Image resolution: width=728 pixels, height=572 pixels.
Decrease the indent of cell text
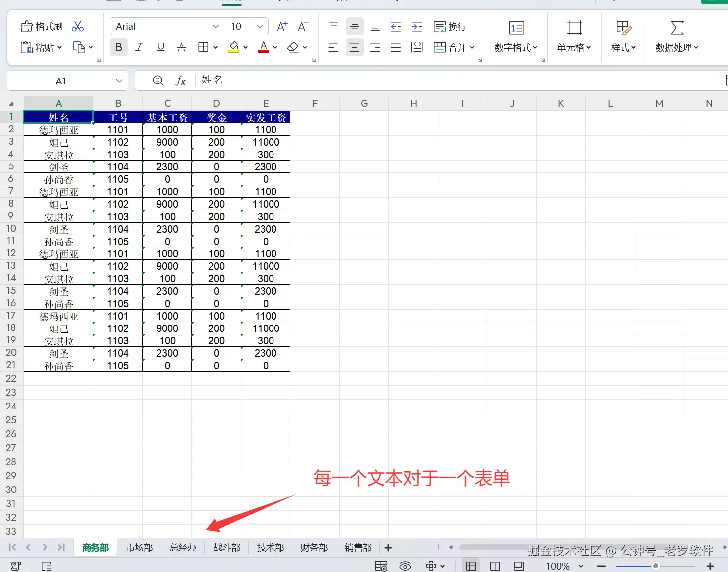(396, 27)
